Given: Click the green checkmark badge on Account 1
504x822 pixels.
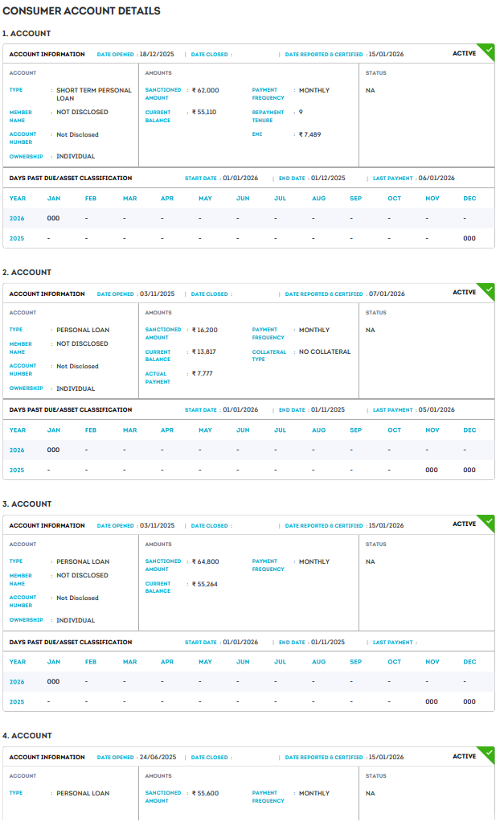Looking at the screenshot, I should point(488,50).
